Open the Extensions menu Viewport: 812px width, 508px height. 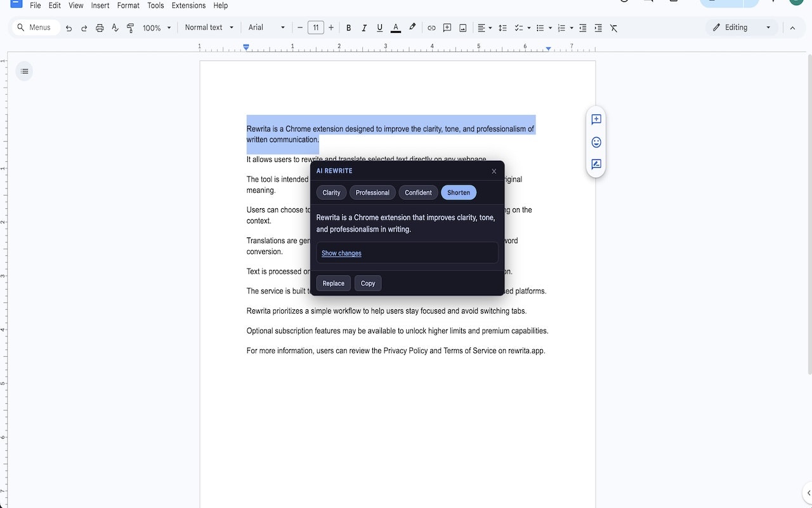(x=188, y=5)
